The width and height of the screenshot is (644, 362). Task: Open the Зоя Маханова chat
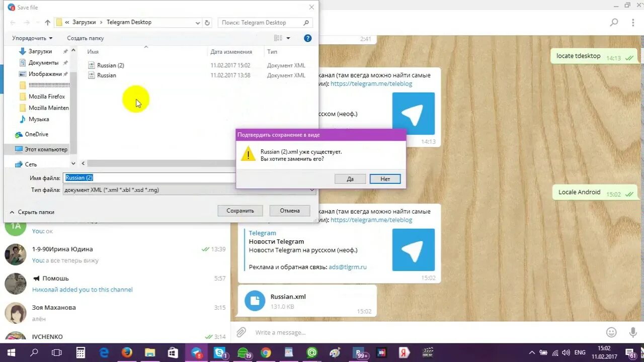(x=115, y=313)
